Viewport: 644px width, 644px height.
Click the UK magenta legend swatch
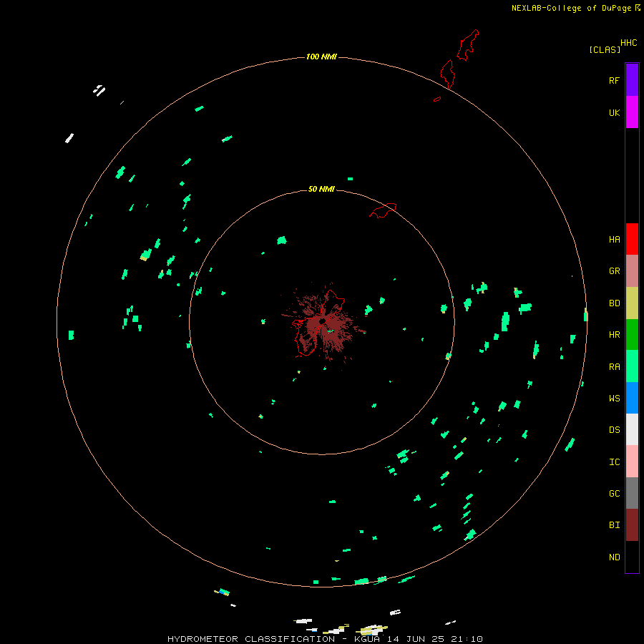632,112
